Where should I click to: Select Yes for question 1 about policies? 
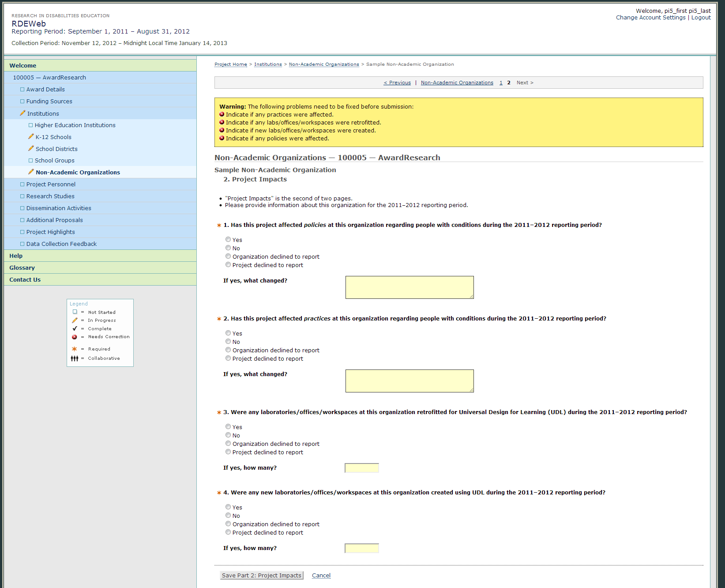tap(228, 240)
